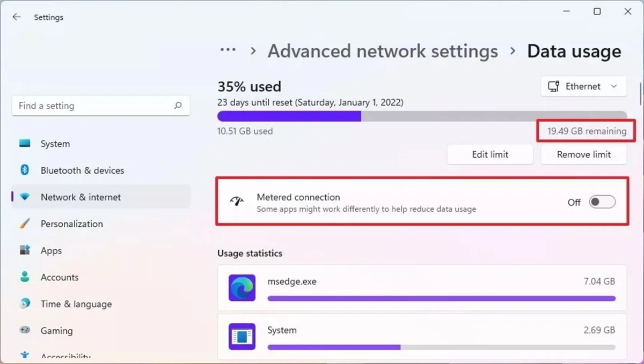This screenshot has height=364, width=644.
Task: Click the back arrow icon
Action: tap(17, 17)
